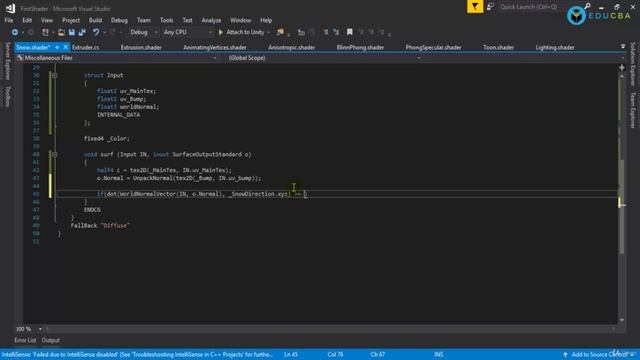Switch to the PhongSpecular.shader tab

433,47
